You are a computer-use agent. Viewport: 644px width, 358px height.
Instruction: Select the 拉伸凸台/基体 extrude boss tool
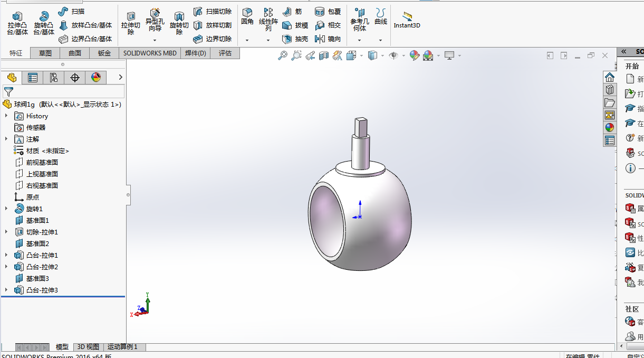(17, 24)
